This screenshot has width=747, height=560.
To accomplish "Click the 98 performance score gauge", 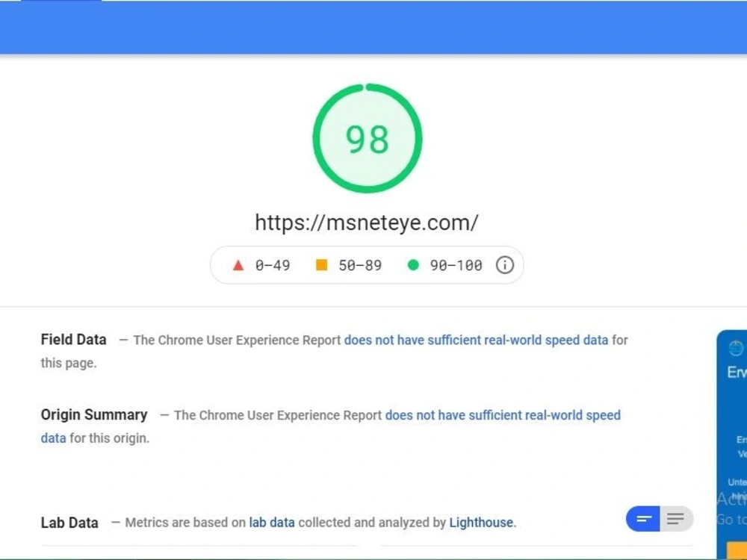I will (367, 139).
